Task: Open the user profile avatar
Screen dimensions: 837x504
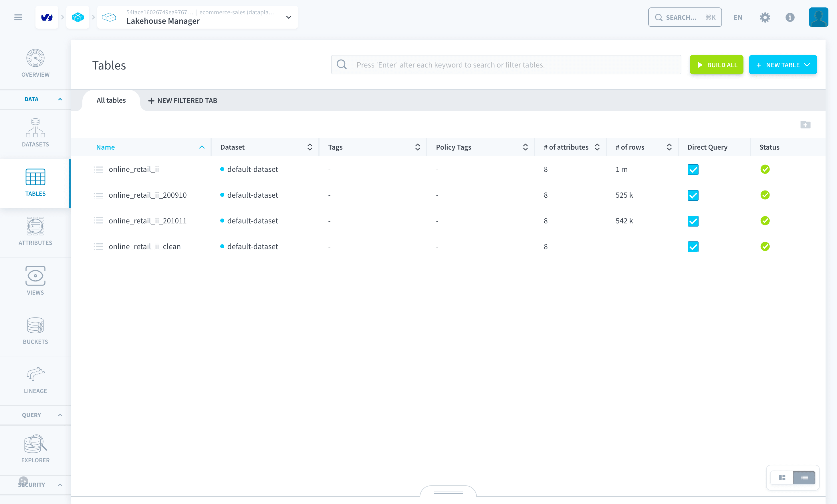Action: click(818, 17)
